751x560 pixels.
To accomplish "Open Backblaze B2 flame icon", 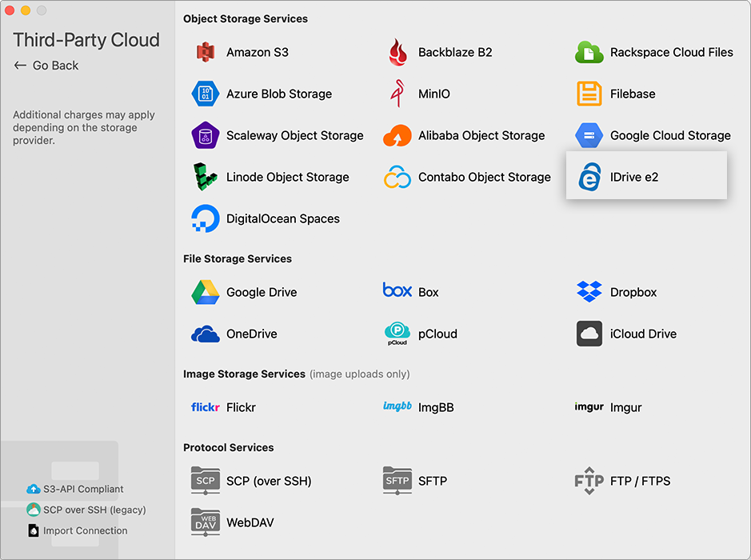I will pyautogui.click(x=397, y=52).
